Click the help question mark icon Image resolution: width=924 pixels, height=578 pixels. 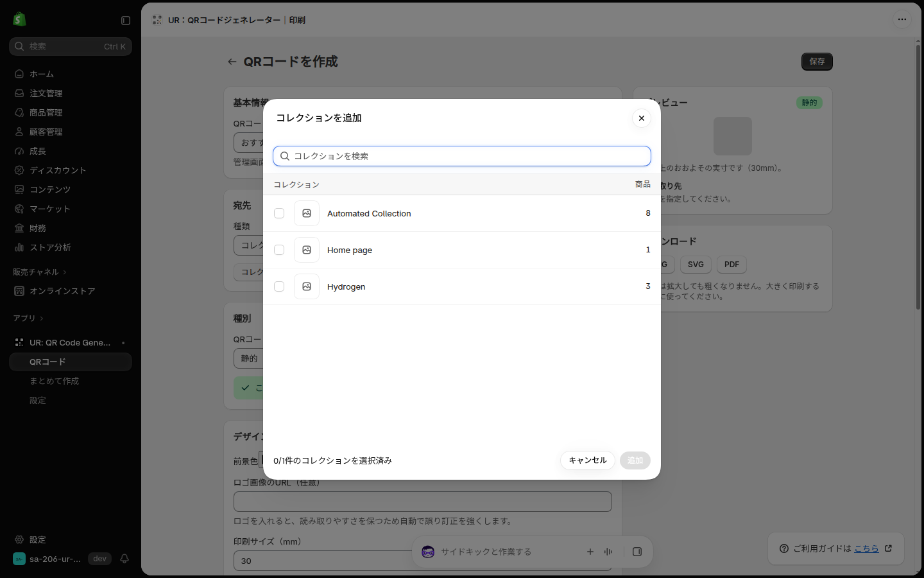pyautogui.click(x=784, y=548)
